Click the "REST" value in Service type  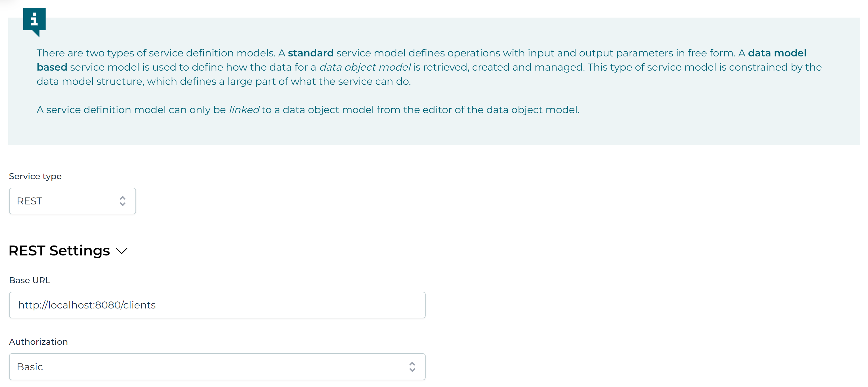pyautogui.click(x=30, y=201)
